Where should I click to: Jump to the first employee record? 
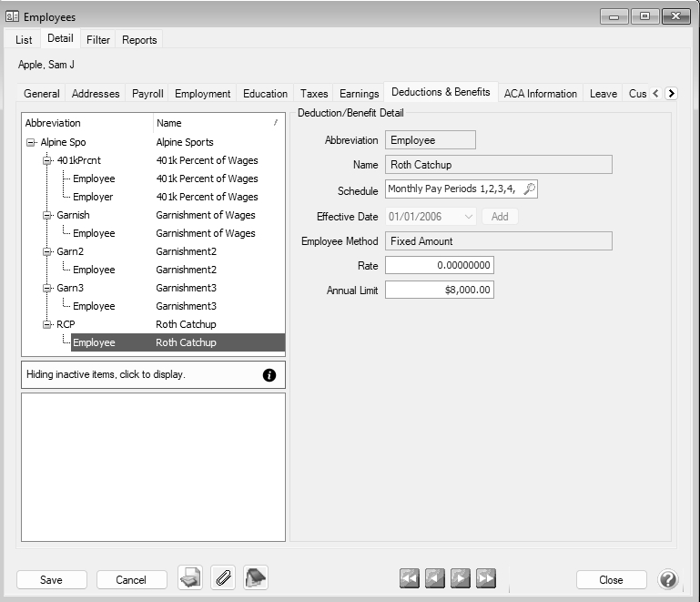[x=410, y=578]
